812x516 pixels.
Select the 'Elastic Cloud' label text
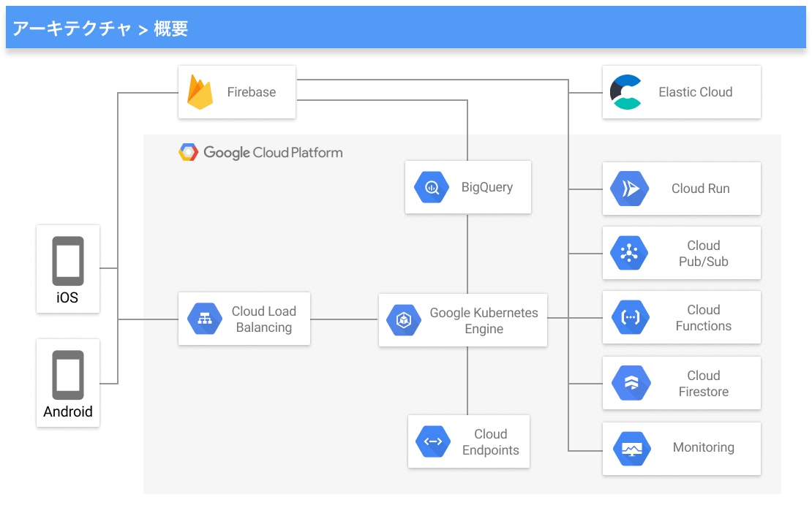pos(696,92)
